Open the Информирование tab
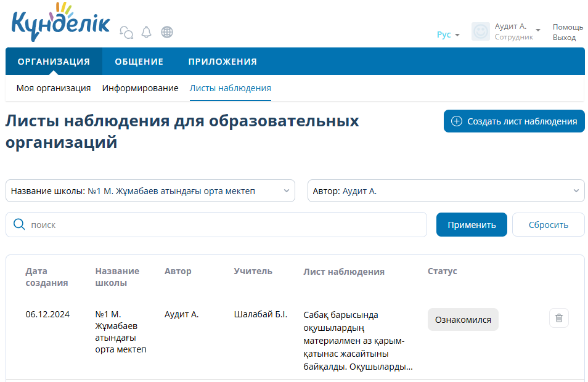 point(140,88)
